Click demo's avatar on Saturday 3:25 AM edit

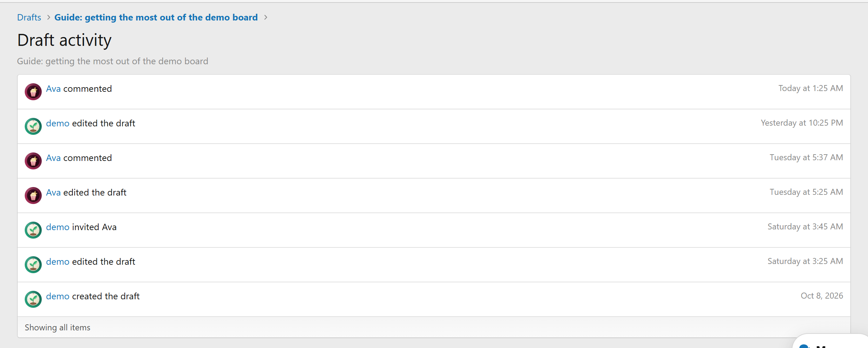click(x=33, y=265)
